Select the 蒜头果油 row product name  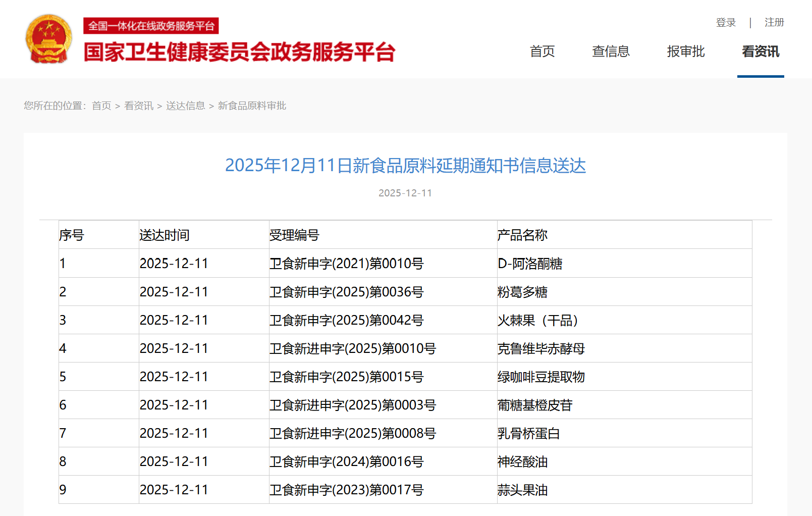pos(522,490)
